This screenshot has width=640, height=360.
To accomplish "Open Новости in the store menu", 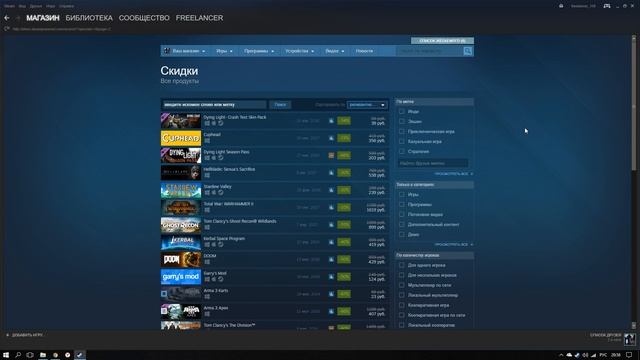I will pos(364,51).
